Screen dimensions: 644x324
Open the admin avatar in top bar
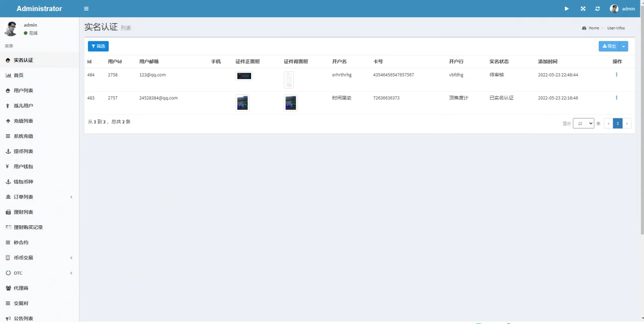(614, 9)
